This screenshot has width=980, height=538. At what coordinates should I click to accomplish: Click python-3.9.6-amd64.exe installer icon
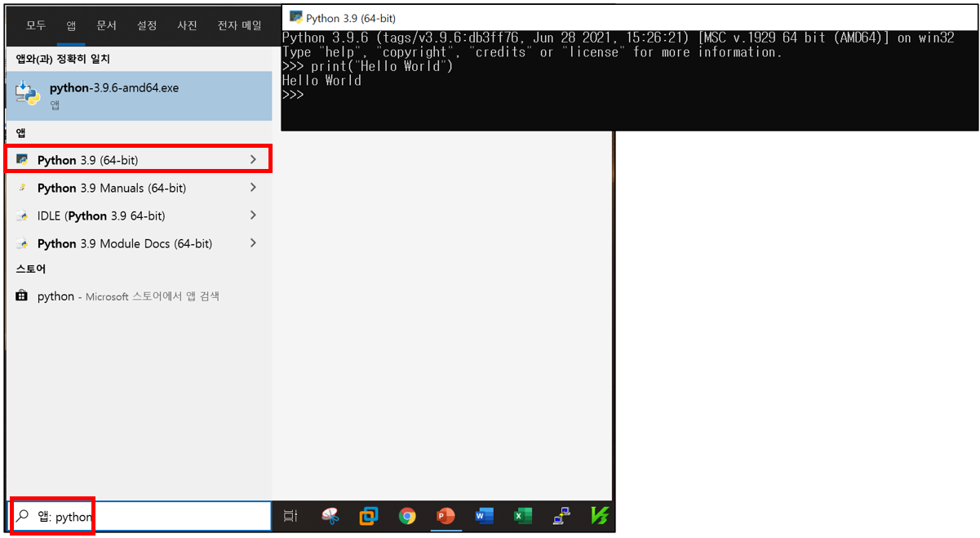[x=27, y=95]
